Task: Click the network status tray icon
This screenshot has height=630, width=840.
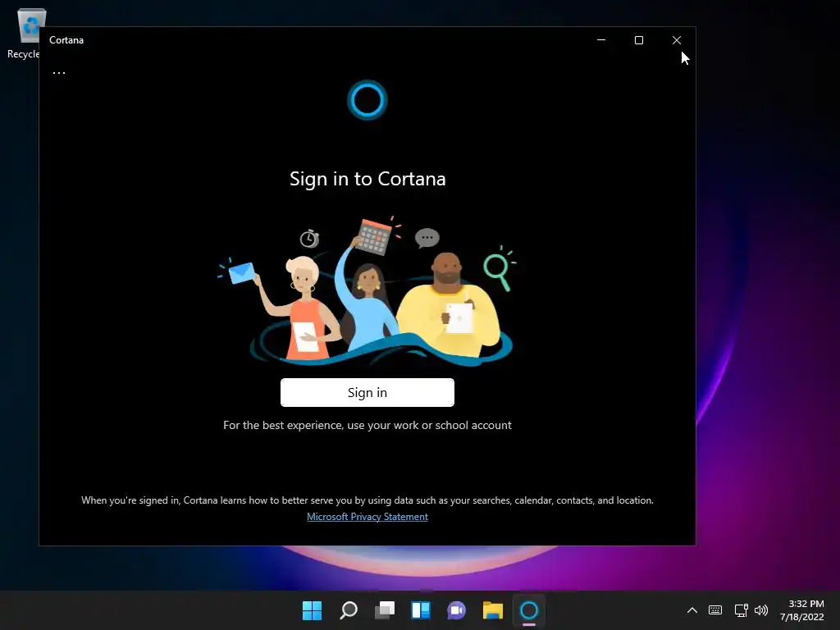Action: pos(741,610)
